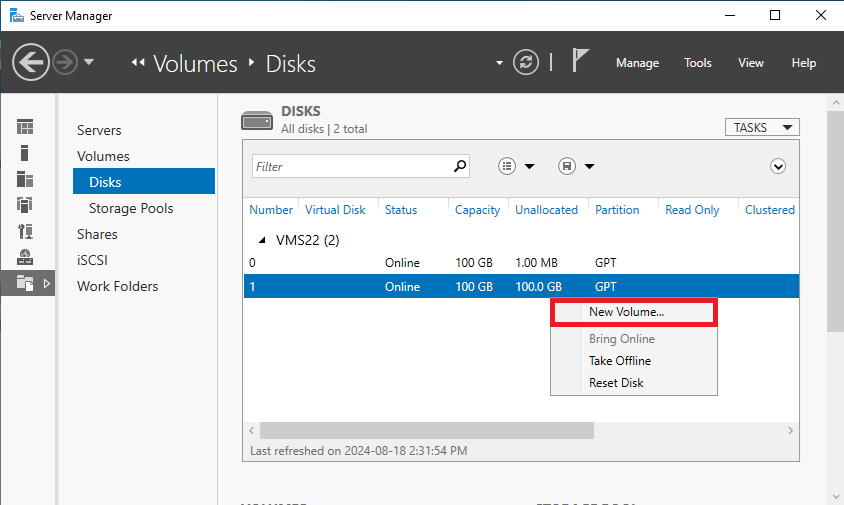
Task: Open the Shares page
Action: (x=97, y=234)
